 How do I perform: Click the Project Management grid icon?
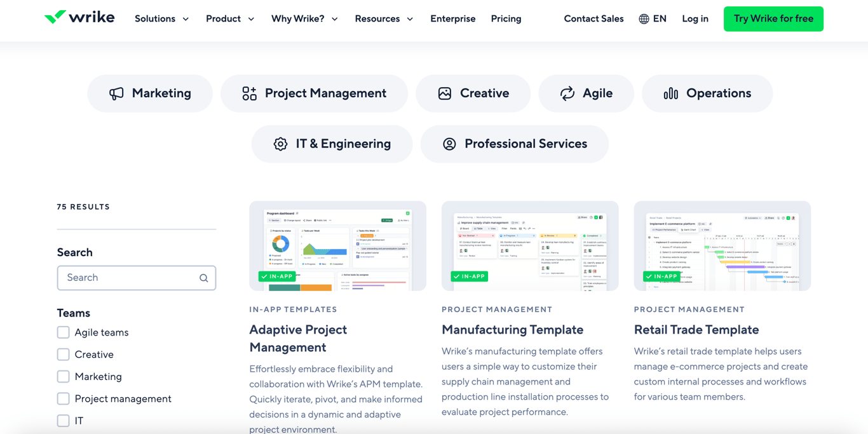click(x=249, y=93)
